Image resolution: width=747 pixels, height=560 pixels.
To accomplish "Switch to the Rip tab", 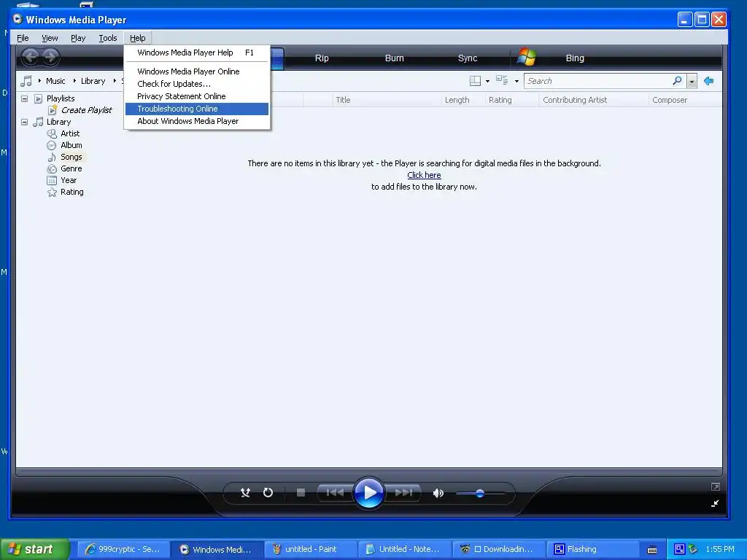I will [x=322, y=58].
